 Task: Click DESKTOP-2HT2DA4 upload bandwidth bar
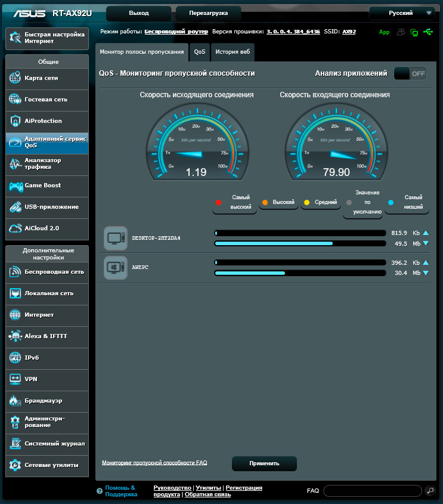coord(300,233)
